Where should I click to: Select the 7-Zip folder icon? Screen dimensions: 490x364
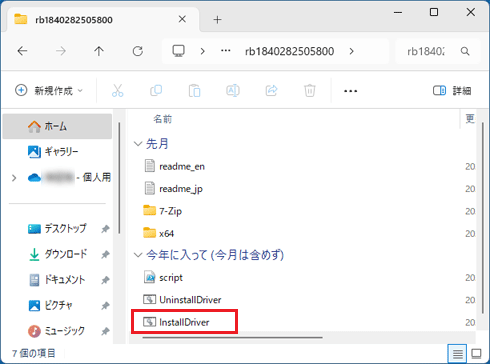149,210
